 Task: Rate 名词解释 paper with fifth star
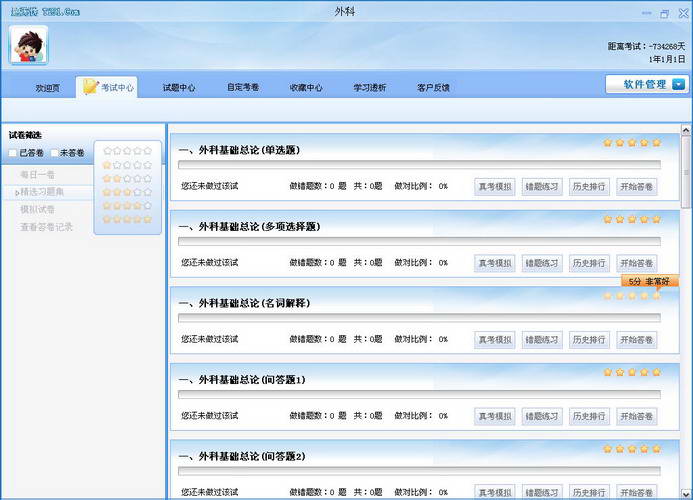coord(656,295)
